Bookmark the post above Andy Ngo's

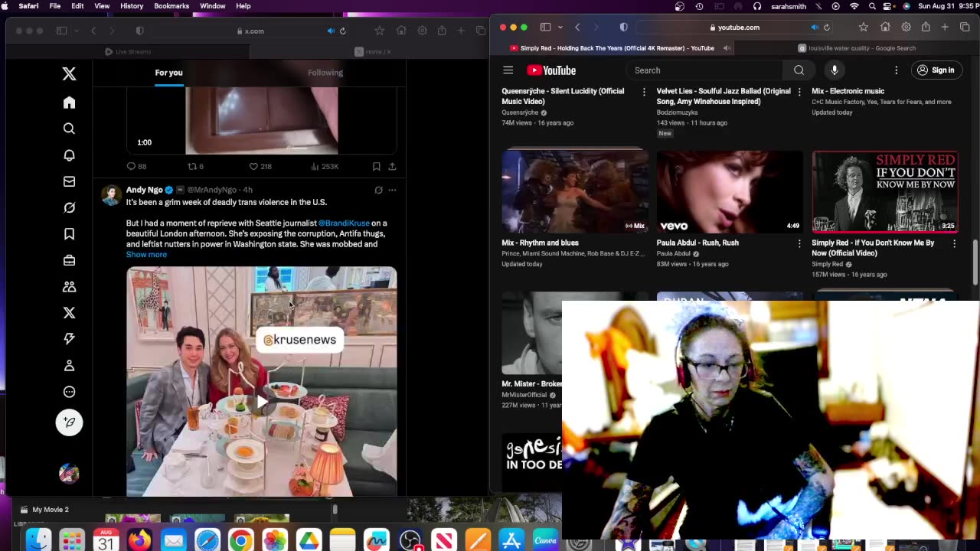[x=376, y=166]
